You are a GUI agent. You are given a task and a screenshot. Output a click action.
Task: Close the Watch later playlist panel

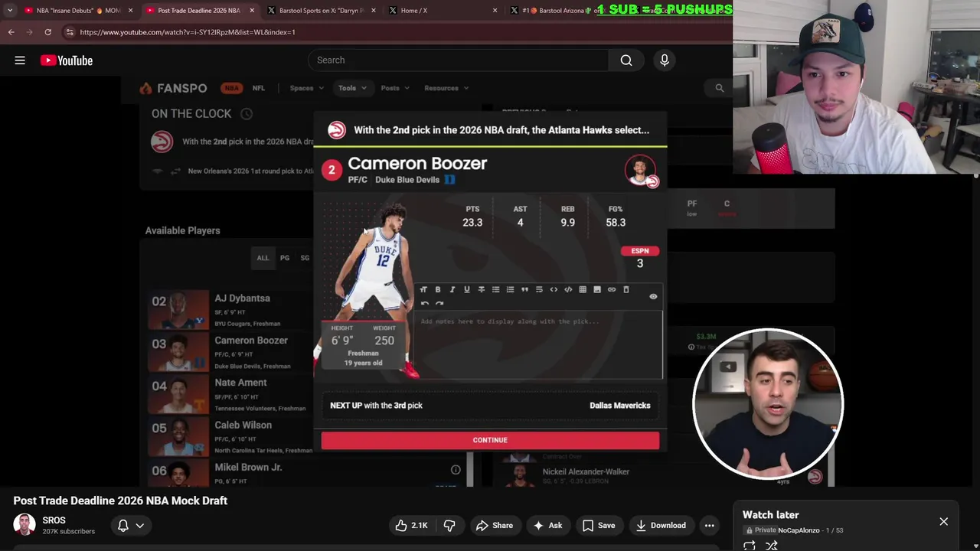coord(943,522)
